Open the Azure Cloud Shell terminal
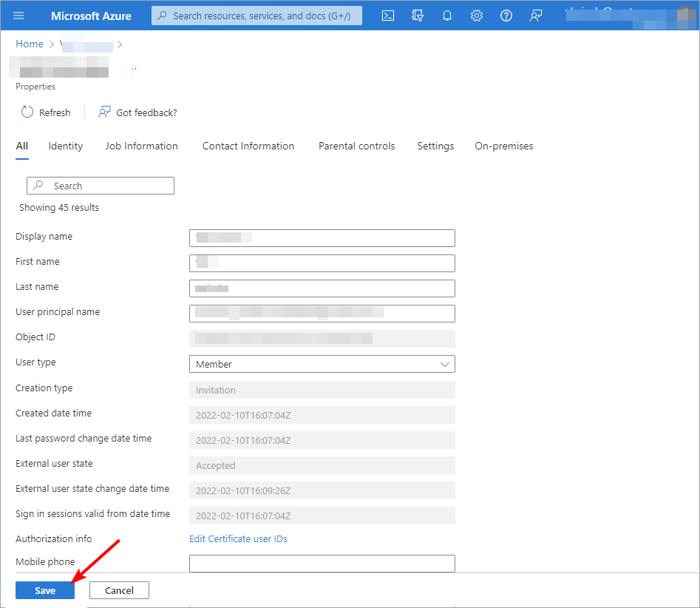Image resolution: width=700 pixels, height=608 pixels. (x=387, y=15)
